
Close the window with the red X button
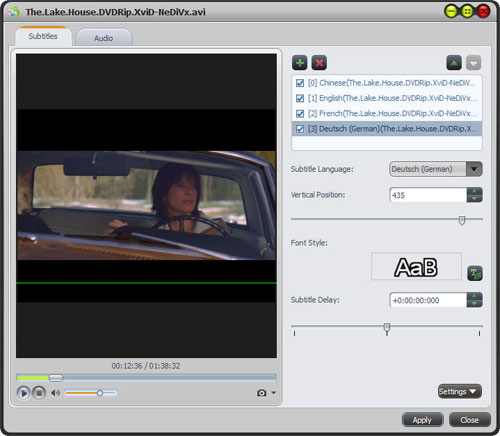[484, 12]
